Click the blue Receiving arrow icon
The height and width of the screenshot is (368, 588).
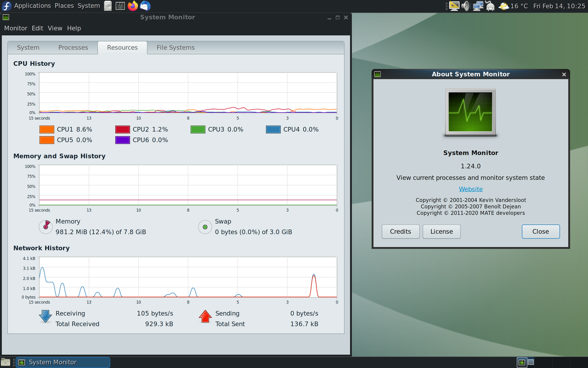[45, 316]
